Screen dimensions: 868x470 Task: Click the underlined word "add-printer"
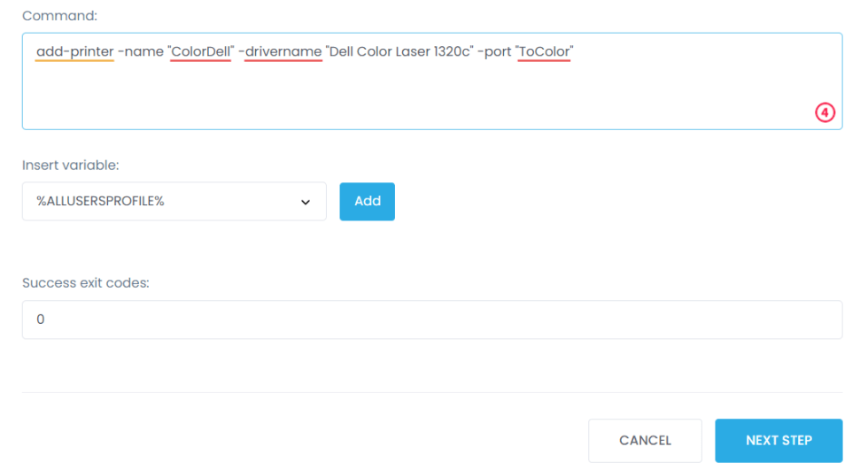75,52
